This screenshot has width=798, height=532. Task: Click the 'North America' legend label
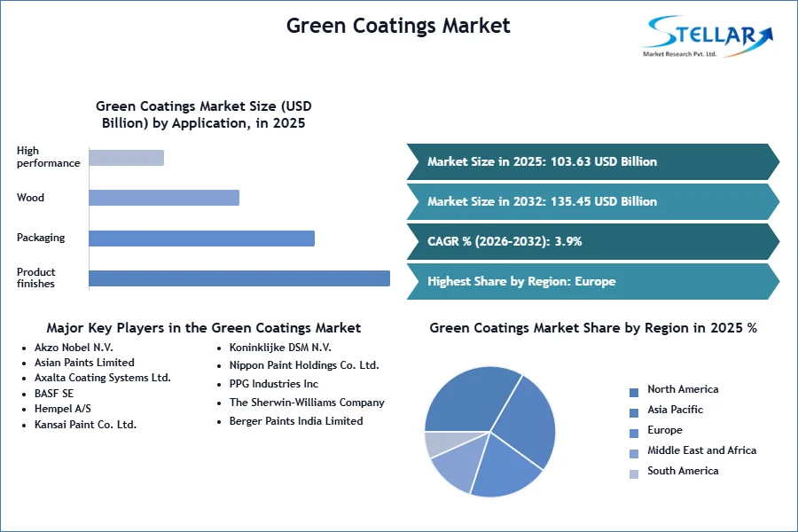[x=683, y=389]
